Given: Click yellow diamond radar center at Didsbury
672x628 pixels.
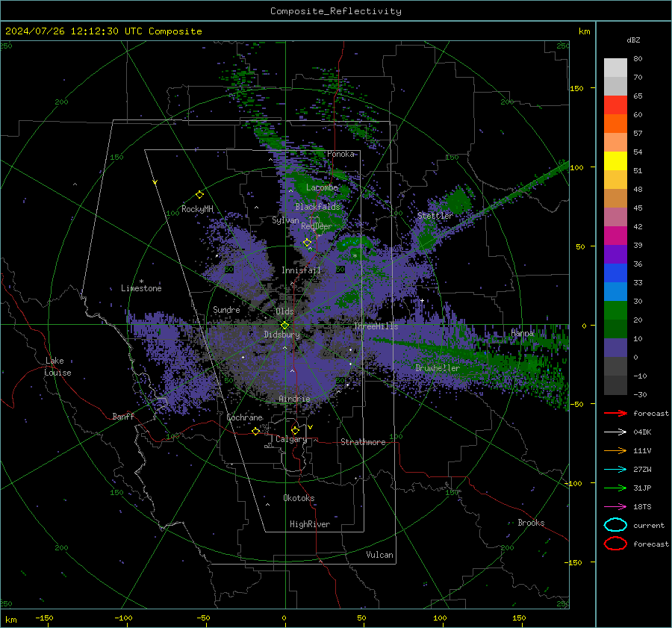Looking at the screenshot, I should click(284, 325).
